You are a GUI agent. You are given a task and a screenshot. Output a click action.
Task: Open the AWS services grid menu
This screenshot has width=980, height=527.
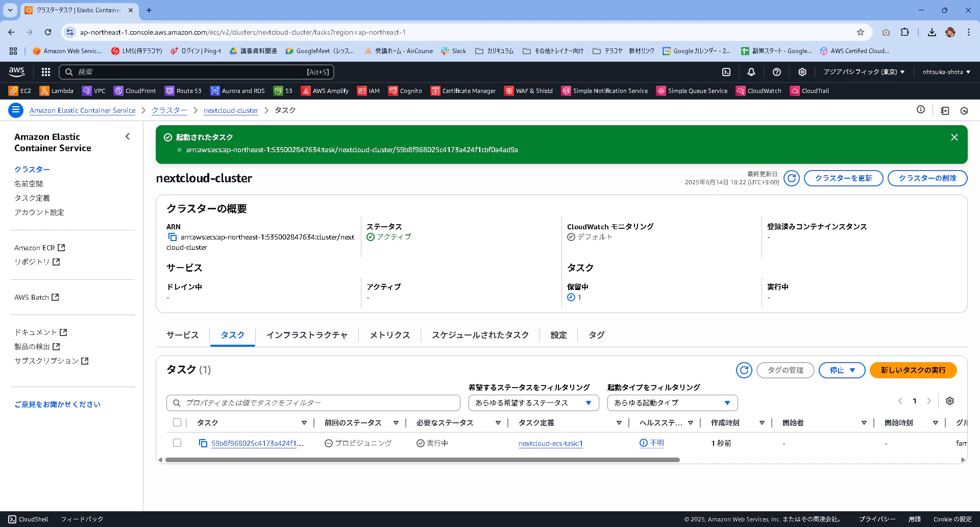coord(46,72)
